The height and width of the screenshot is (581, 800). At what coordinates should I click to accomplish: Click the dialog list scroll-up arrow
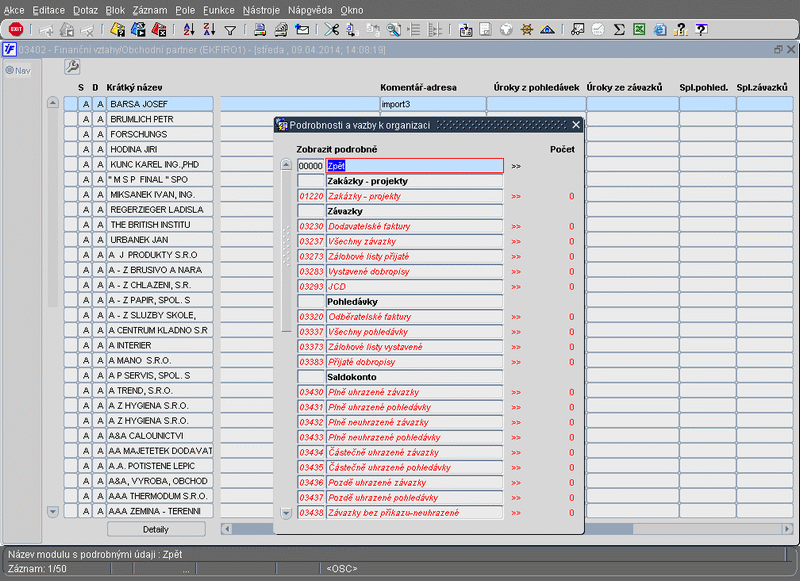286,165
